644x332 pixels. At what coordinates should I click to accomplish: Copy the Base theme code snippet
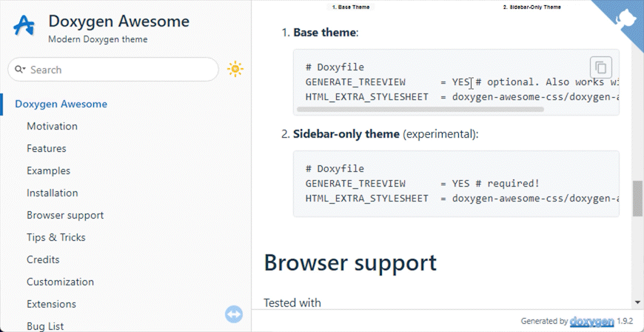pos(600,67)
